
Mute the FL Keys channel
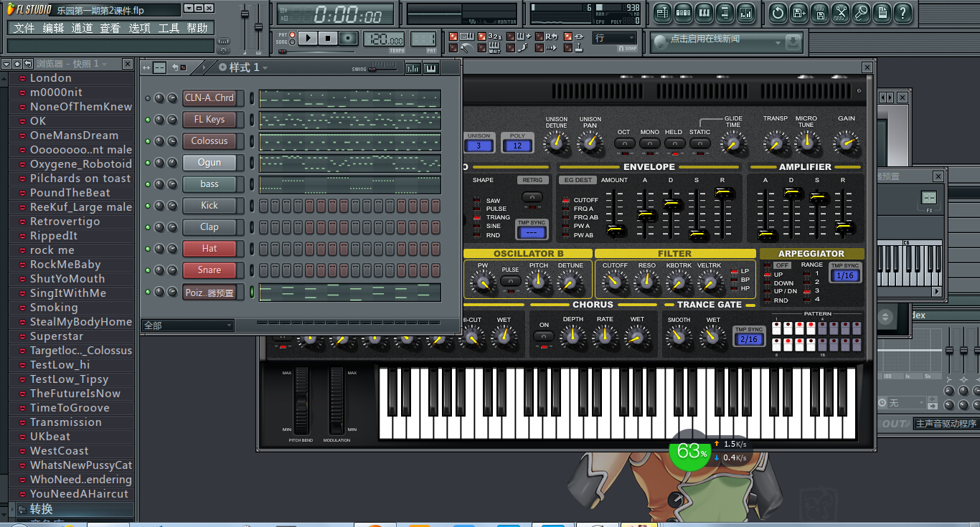pyautogui.click(x=149, y=120)
